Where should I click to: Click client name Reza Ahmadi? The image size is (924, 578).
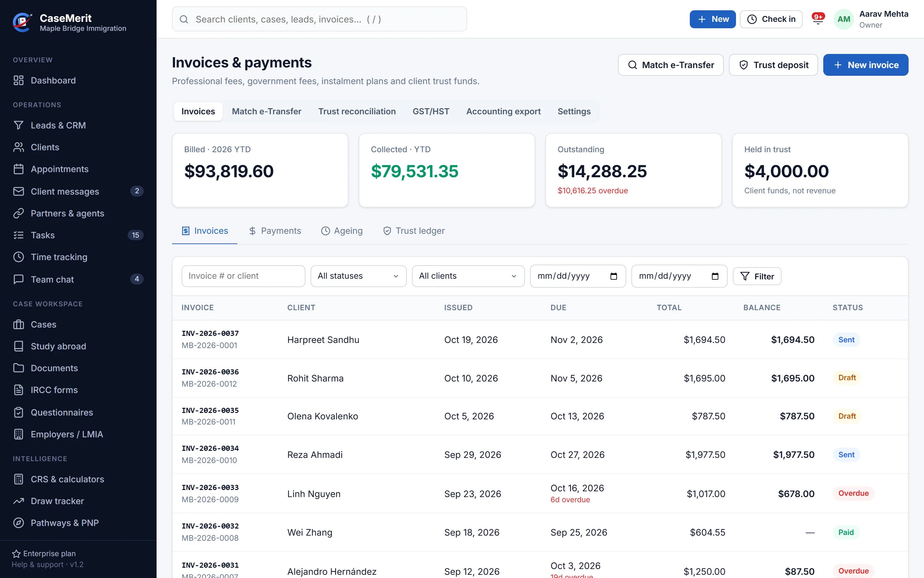[x=315, y=454]
